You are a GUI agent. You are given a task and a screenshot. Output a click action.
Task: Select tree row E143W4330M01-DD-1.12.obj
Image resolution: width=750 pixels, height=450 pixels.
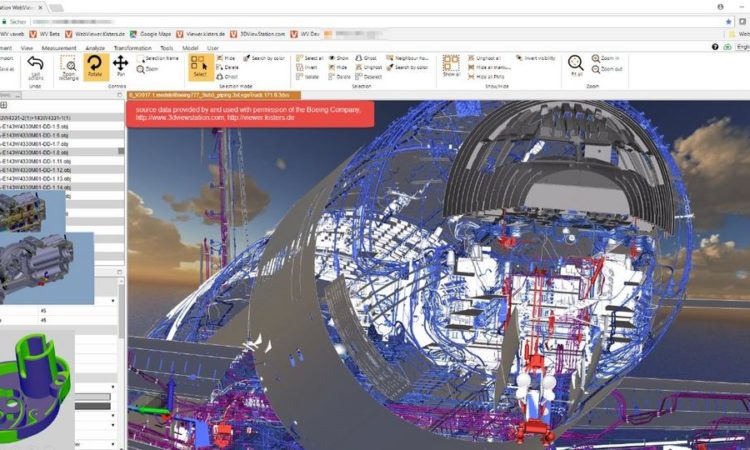click(x=62, y=170)
